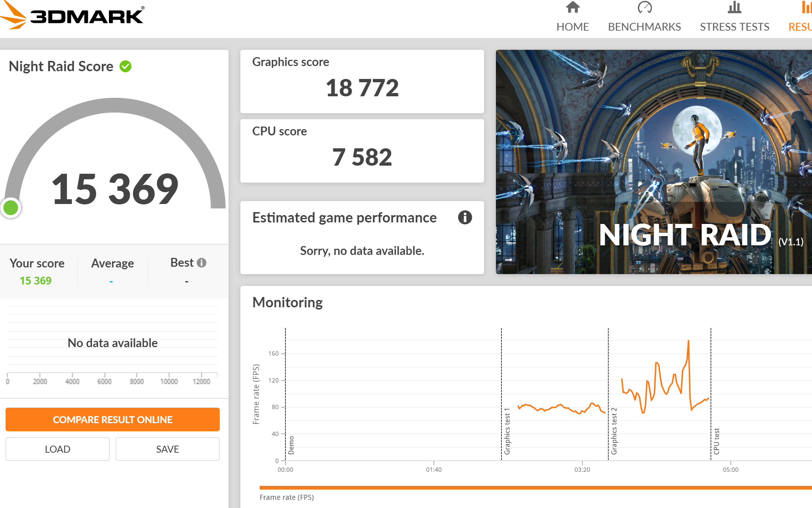Click the Night Raid preview image
The image size is (812, 508).
pyautogui.click(x=654, y=162)
